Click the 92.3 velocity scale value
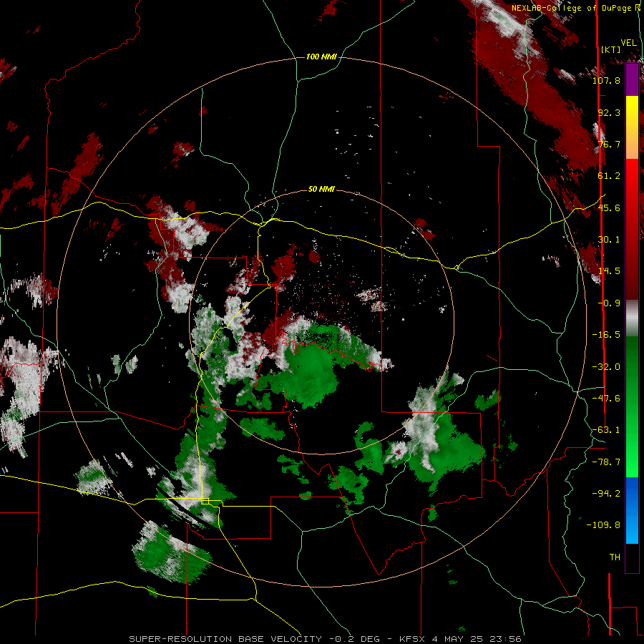 609,112
